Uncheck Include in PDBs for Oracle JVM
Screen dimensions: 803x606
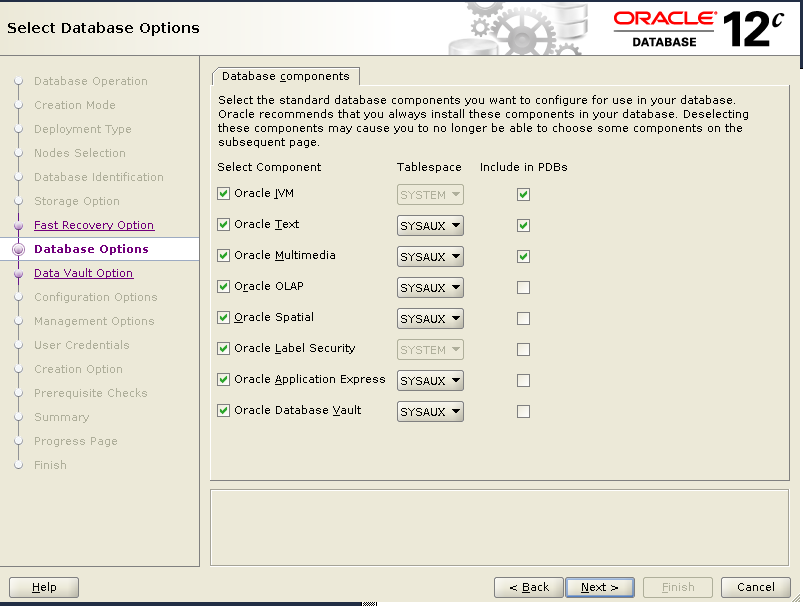[523, 195]
